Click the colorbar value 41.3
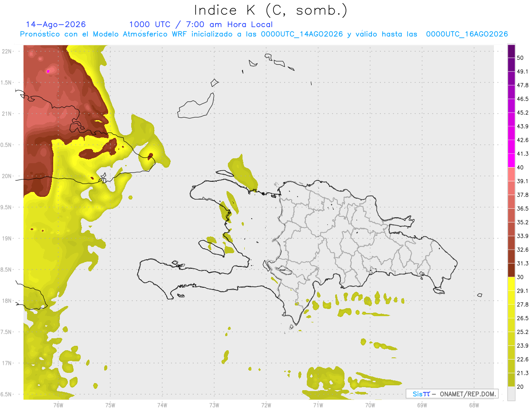This screenshot has width=532, height=411. point(523,154)
